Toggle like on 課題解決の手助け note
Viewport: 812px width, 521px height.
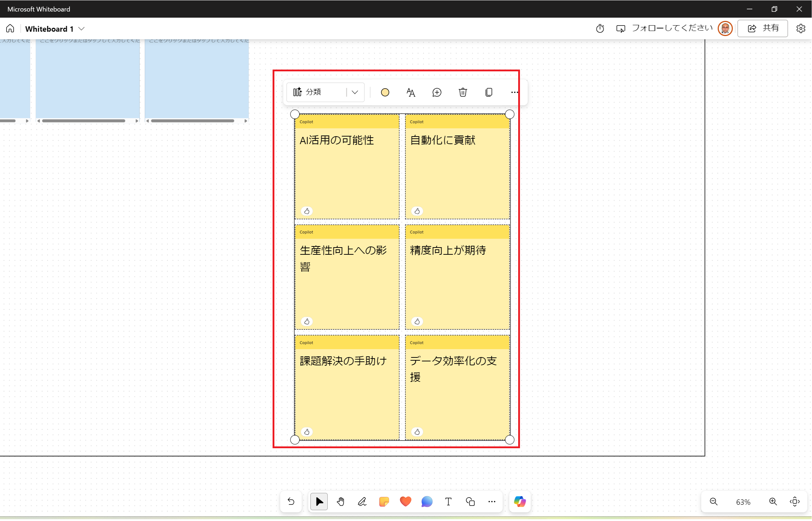point(307,432)
